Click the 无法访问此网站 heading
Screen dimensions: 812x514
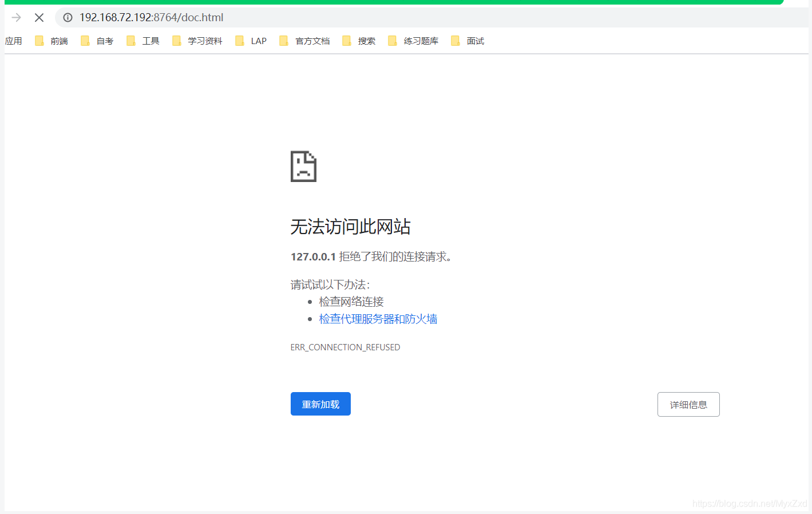[x=350, y=227]
